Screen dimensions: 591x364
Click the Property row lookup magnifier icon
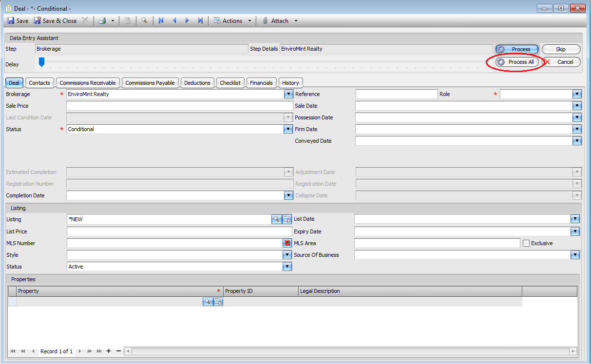208,302
